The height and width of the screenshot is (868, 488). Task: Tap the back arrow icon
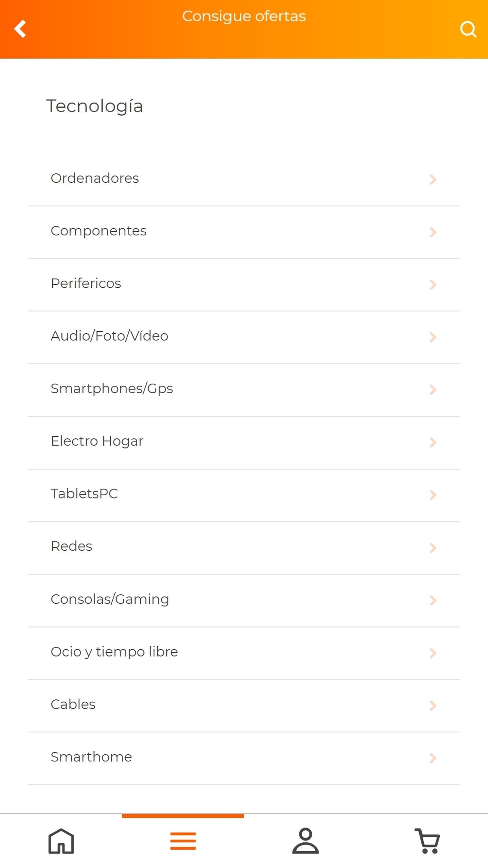[20, 29]
